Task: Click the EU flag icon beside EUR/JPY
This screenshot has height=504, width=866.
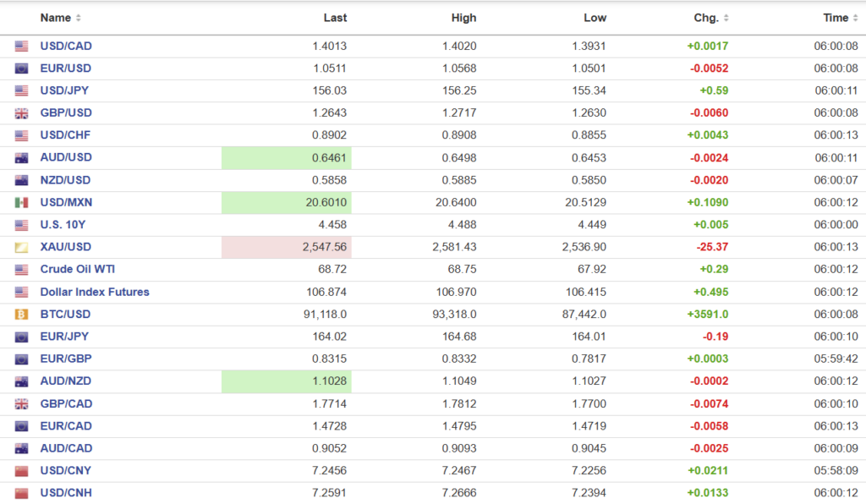Action: pos(21,337)
